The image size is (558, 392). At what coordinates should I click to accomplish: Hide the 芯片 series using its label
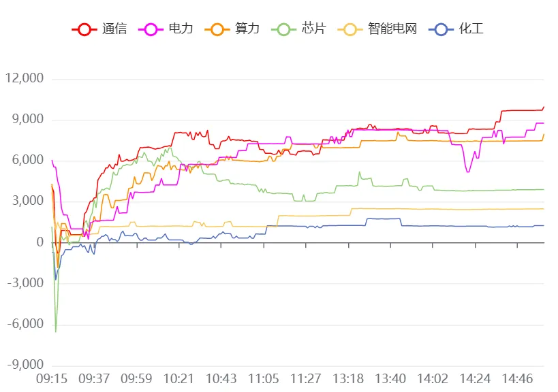[x=314, y=29]
